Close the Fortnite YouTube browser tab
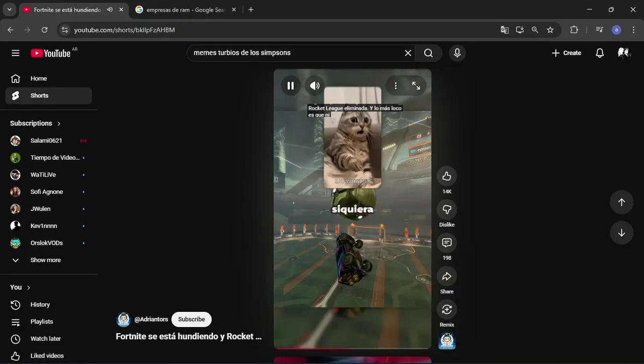644x364 pixels. 121,10
